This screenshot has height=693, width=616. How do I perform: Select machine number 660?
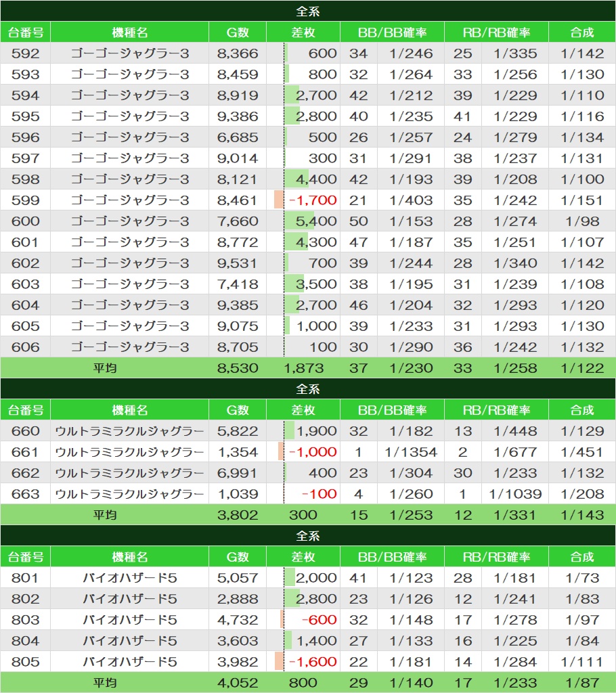click(x=25, y=431)
